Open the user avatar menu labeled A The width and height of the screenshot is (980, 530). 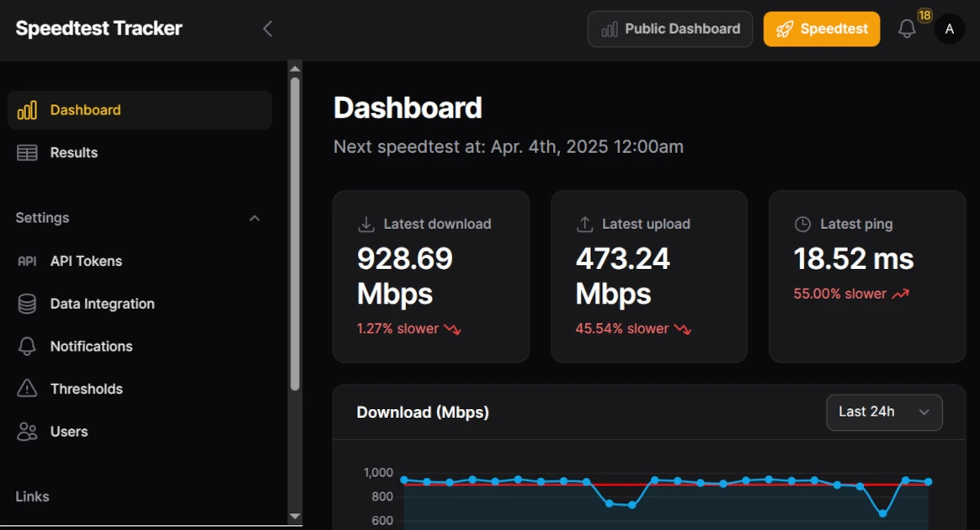(950, 29)
